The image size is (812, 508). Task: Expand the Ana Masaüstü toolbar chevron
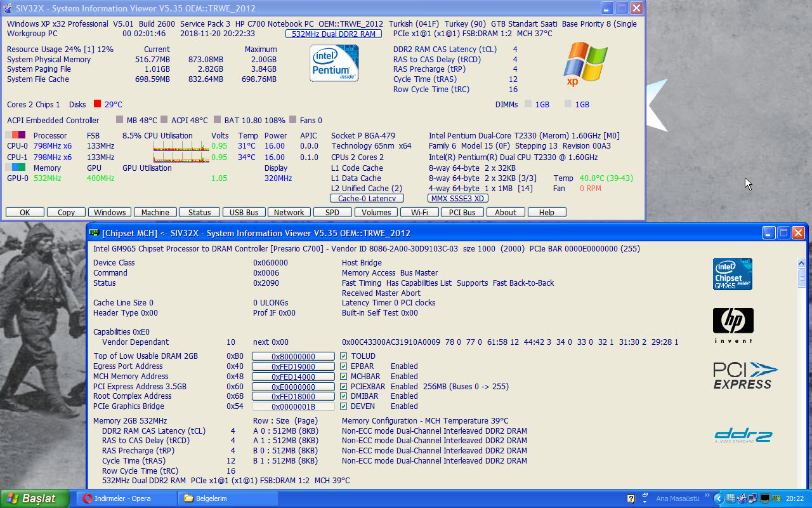point(707,495)
